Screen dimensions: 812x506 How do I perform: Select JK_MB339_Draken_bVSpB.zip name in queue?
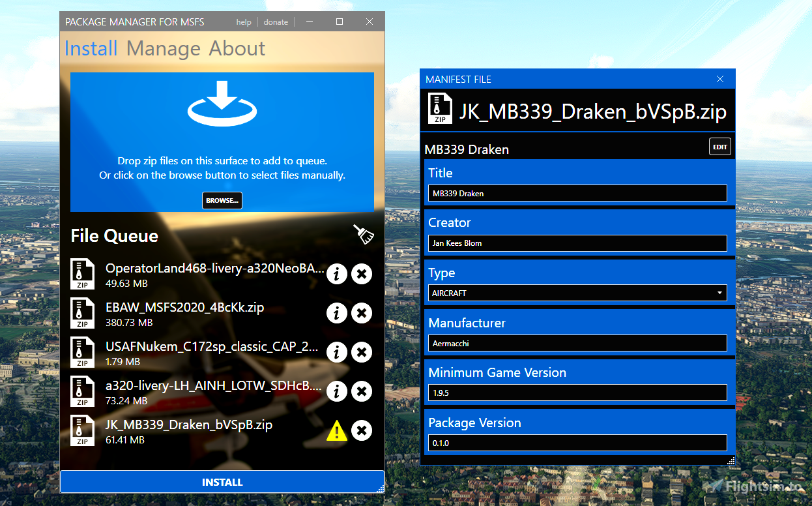[x=189, y=424]
